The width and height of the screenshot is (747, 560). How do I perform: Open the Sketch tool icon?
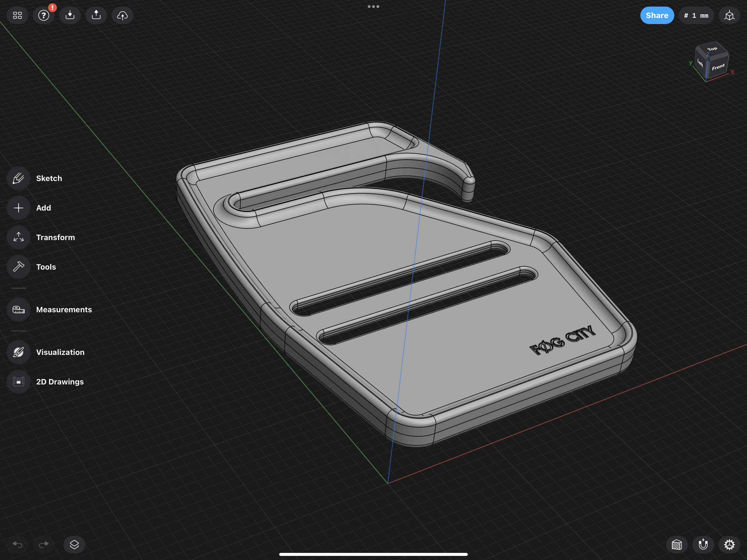click(19, 178)
